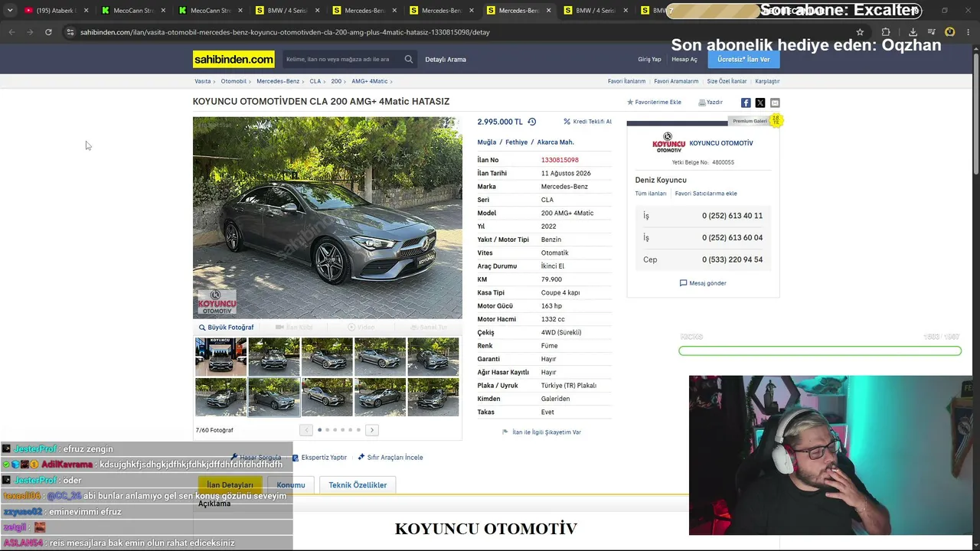
Task: Share the listing by email icon
Action: click(x=775, y=103)
